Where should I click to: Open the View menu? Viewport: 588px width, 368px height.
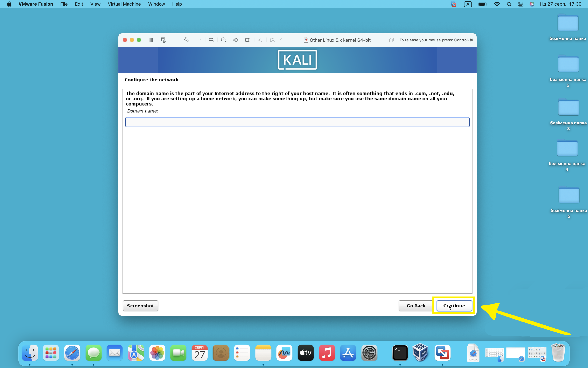[x=95, y=4]
